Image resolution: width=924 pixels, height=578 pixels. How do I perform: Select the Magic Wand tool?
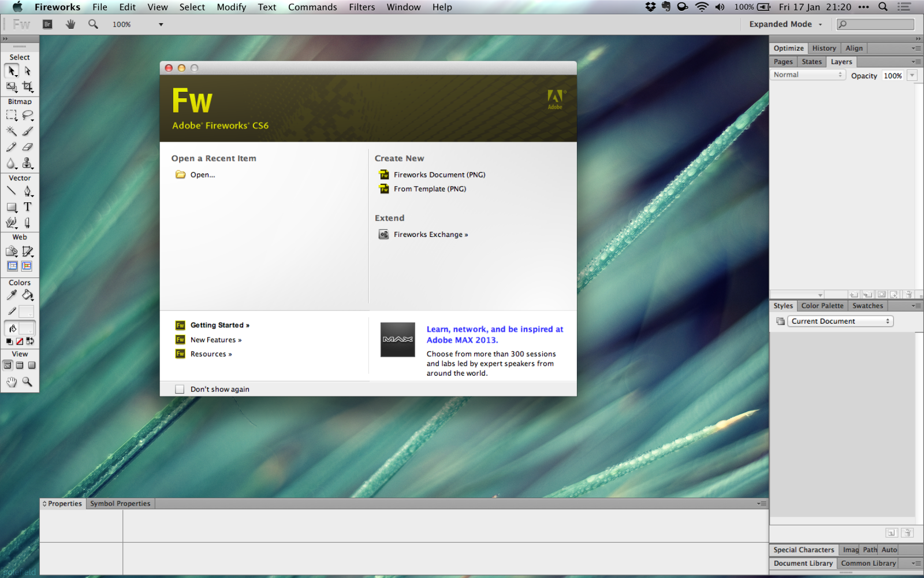(x=12, y=131)
